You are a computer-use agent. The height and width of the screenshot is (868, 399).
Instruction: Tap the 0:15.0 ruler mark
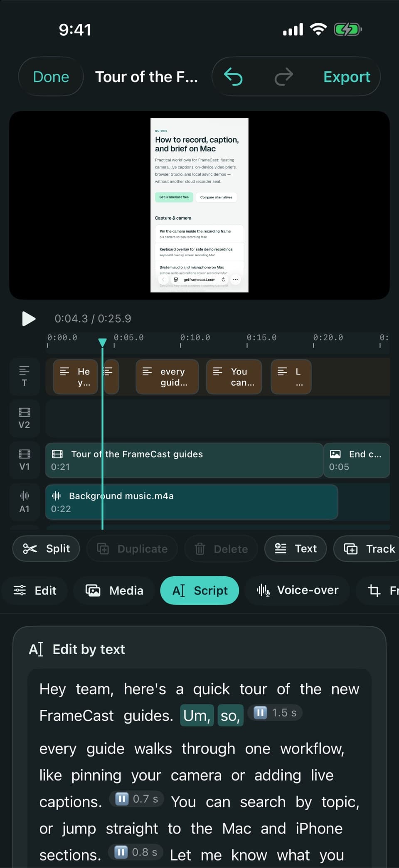[261, 337]
